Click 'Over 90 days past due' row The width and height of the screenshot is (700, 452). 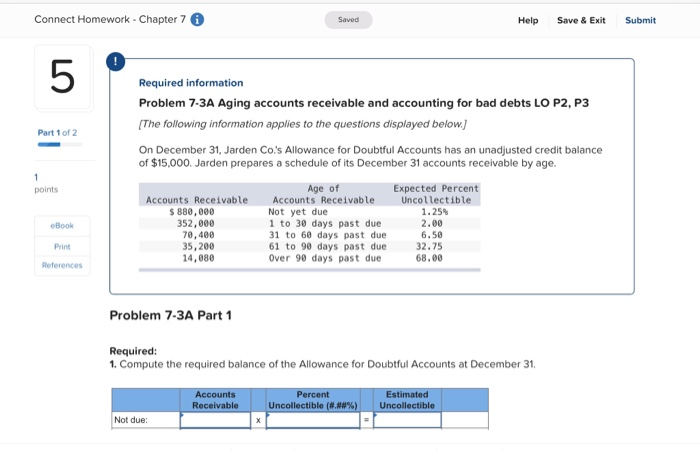click(x=325, y=258)
